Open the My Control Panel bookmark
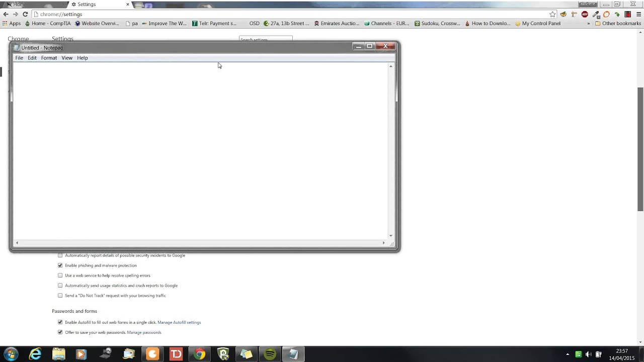Image resolution: width=644 pixels, height=362 pixels. [537, 23]
